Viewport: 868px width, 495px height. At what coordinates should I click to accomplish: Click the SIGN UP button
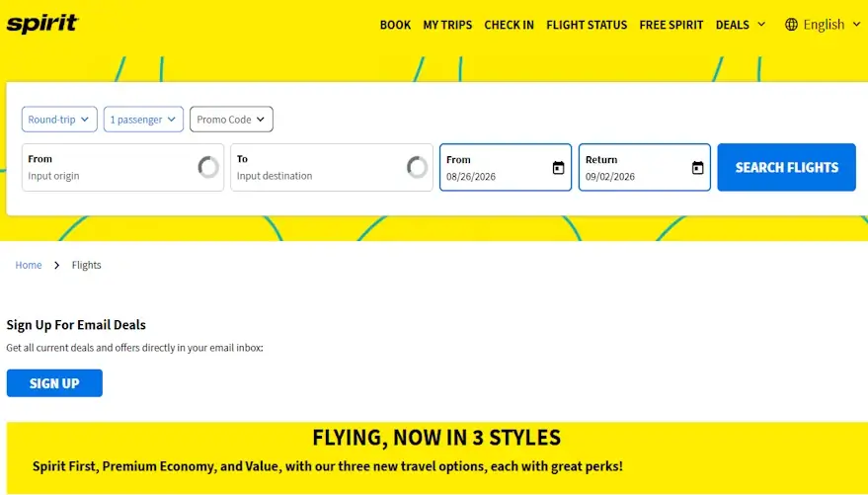pyautogui.click(x=54, y=383)
